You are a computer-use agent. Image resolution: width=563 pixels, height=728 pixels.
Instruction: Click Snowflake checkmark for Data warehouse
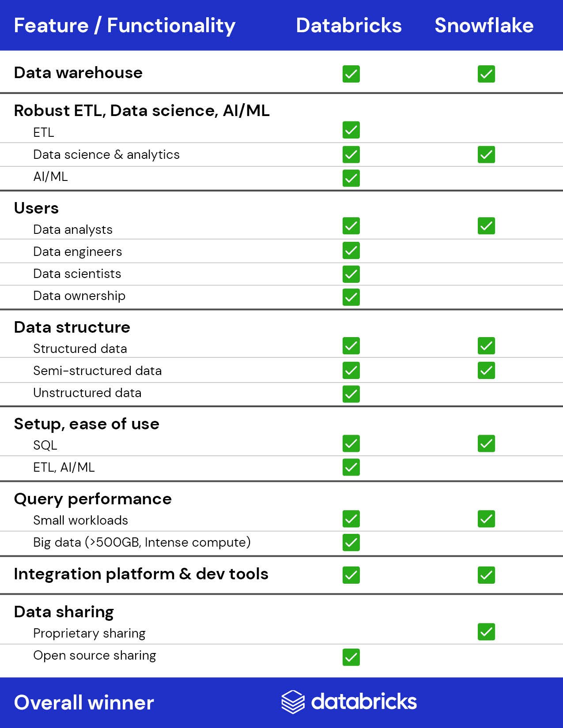point(486,74)
